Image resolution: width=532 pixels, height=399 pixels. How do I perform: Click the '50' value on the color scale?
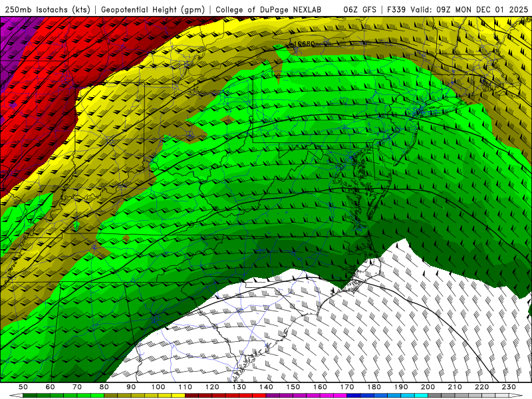pyautogui.click(x=23, y=387)
